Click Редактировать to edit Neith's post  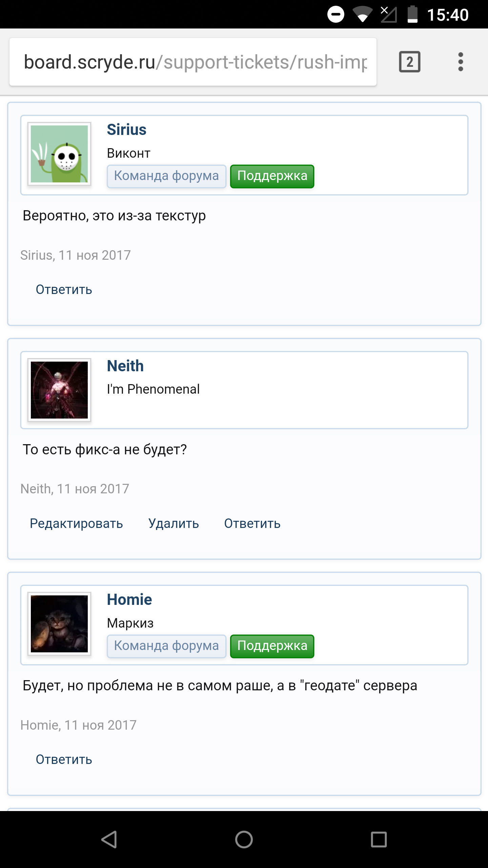76,524
